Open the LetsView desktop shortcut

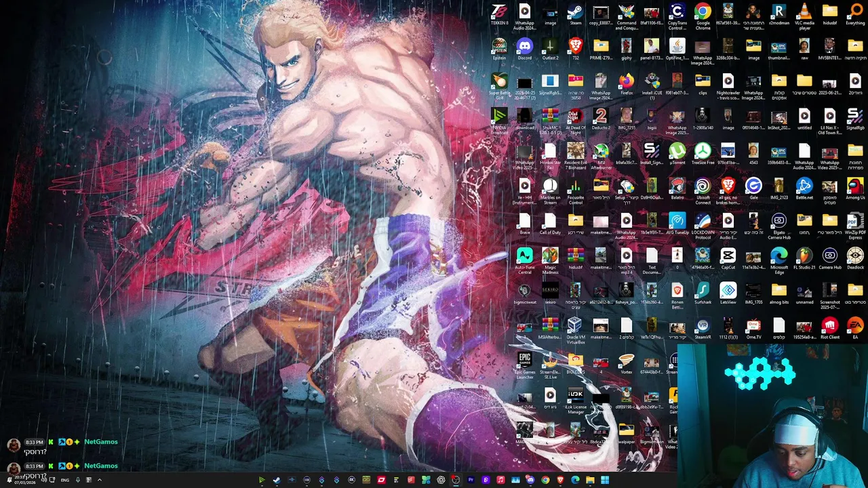pyautogui.click(x=728, y=295)
